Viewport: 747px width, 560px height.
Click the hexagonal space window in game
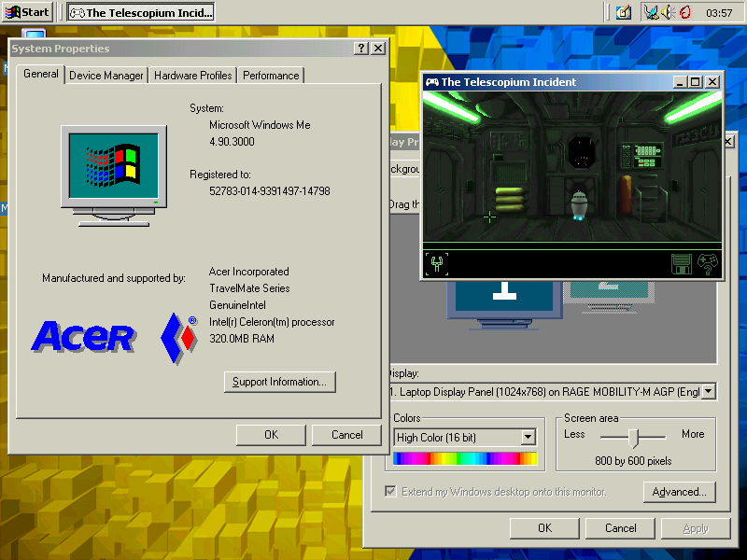click(x=582, y=152)
